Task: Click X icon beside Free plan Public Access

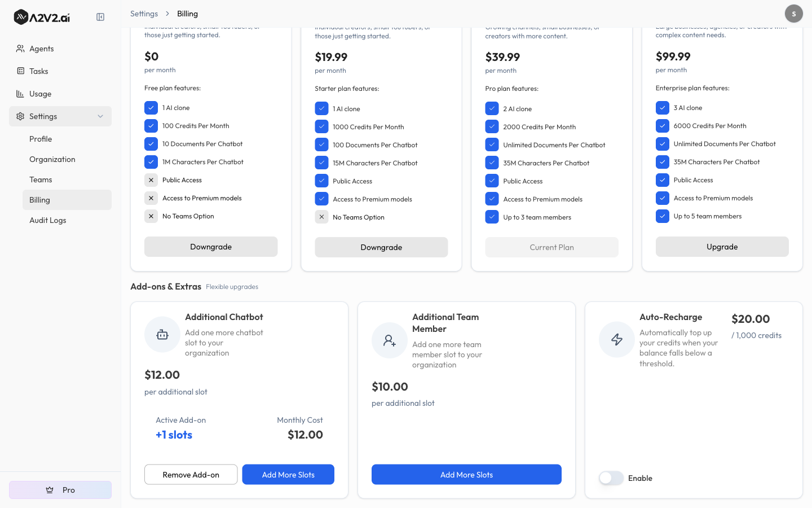Action: point(151,180)
